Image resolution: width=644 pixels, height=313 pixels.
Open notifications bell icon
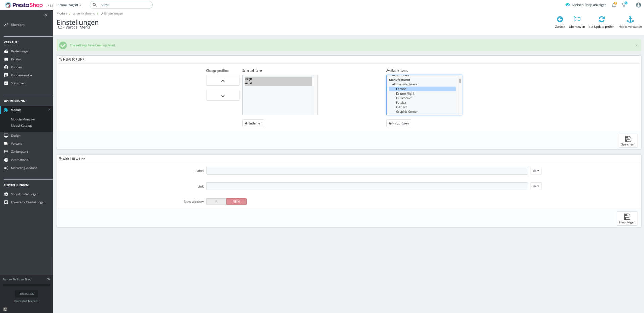(614, 5)
